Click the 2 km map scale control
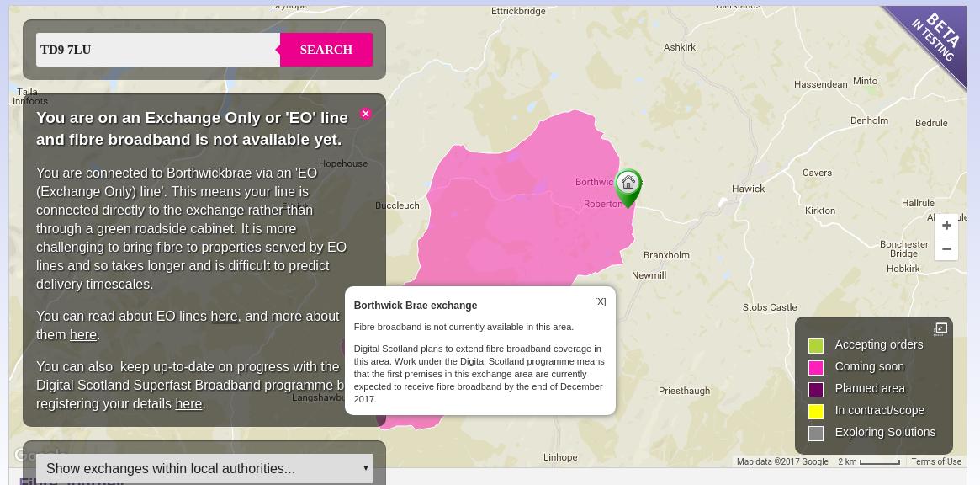Image resolution: width=980 pixels, height=485 pixels. pos(869,462)
